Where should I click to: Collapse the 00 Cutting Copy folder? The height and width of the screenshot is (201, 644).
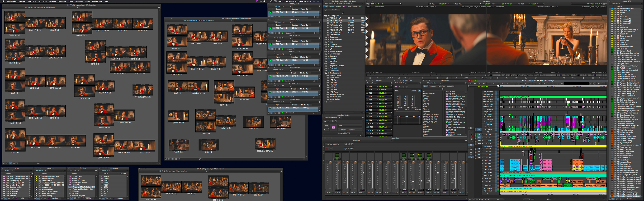pos(324,16)
